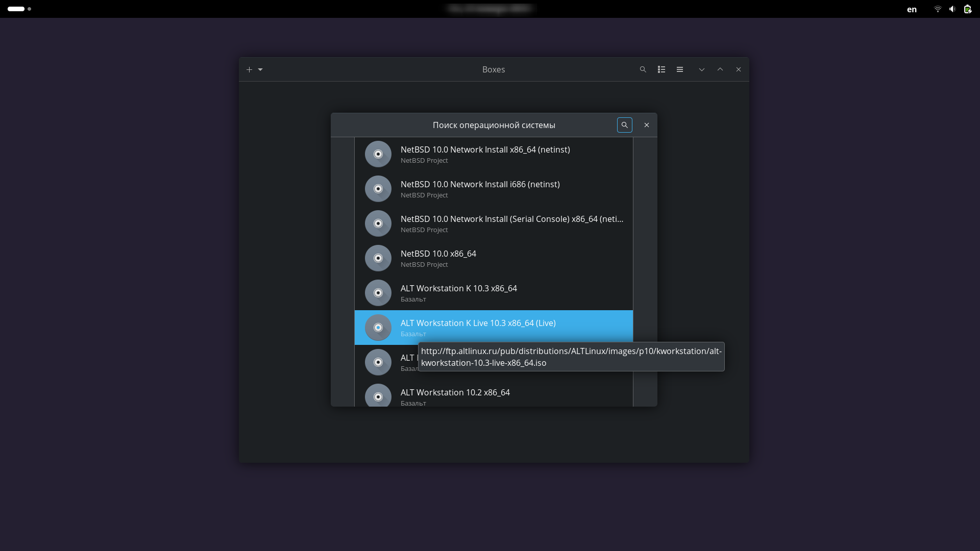Click disc icon of ALT Workstation K Live
Viewport: 980px width, 551px height.
pos(378,328)
